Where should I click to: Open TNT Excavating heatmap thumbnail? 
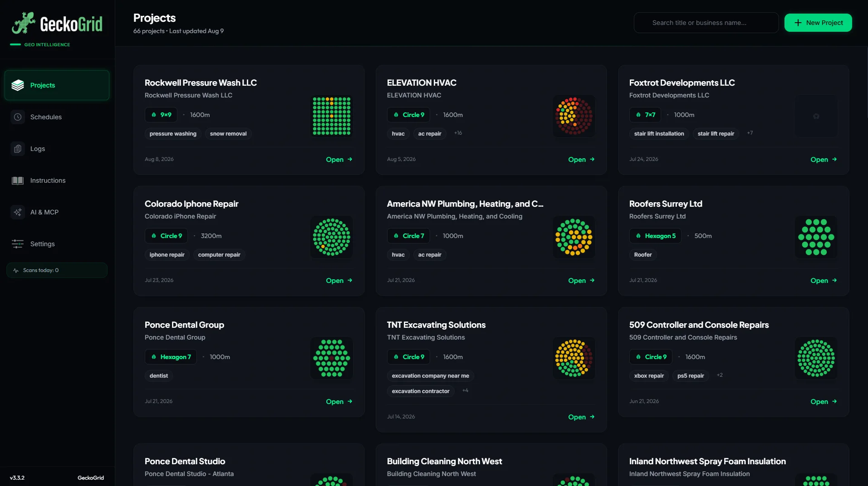tap(574, 358)
